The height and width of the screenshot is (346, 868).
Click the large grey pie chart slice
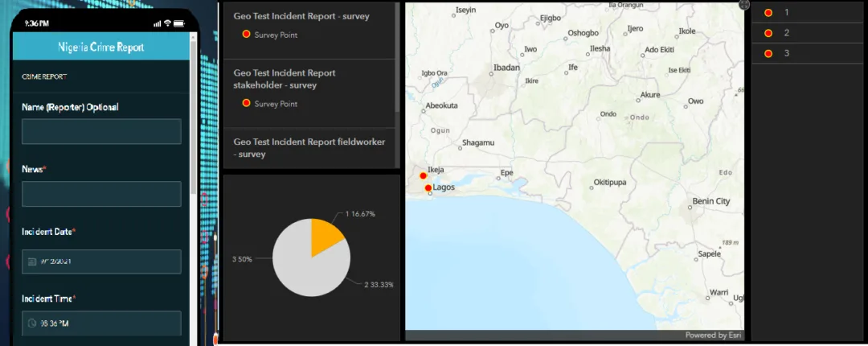pyautogui.click(x=305, y=266)
